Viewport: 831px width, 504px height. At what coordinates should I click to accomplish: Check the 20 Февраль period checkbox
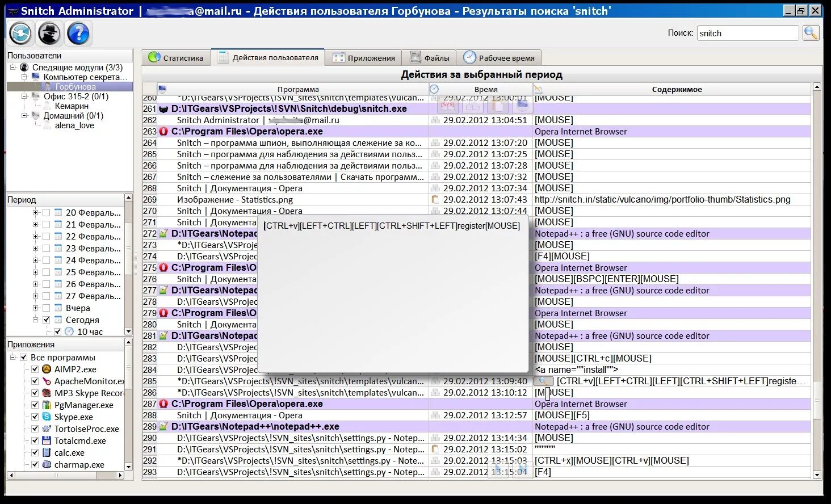point(47,212)
